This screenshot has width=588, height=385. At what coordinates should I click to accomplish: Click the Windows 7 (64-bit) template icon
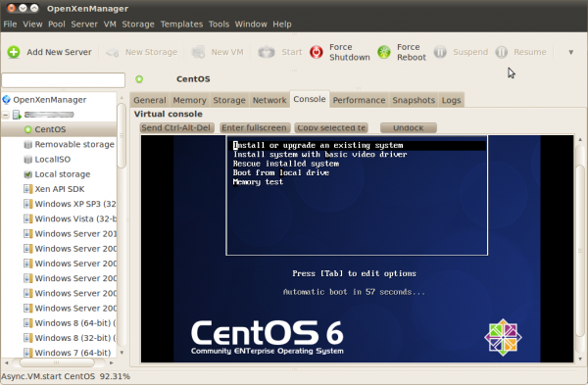point(27,353)
